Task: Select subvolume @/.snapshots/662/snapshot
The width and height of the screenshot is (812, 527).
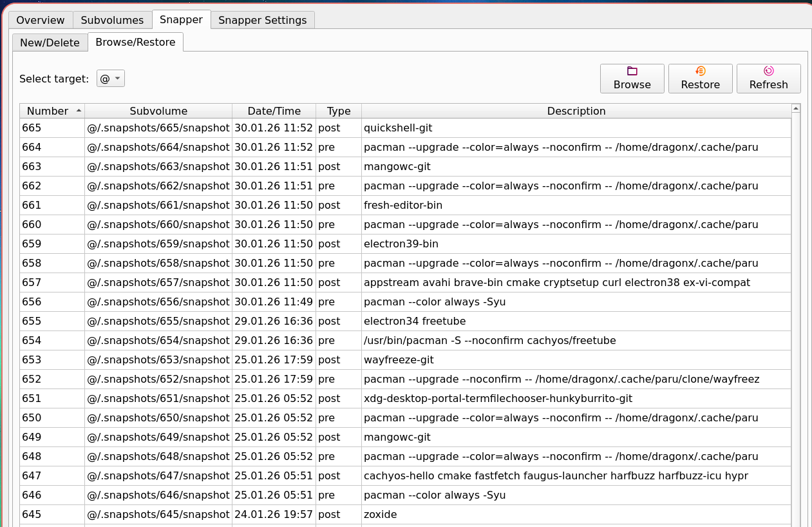Action: [x=158, y=186]
